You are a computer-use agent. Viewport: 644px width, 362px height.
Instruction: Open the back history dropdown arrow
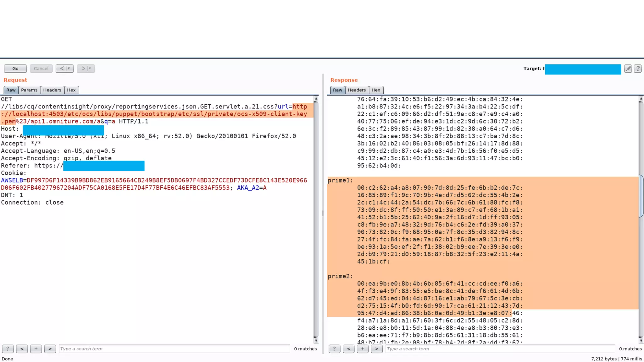pyautogui.click(x=69, y=69)
